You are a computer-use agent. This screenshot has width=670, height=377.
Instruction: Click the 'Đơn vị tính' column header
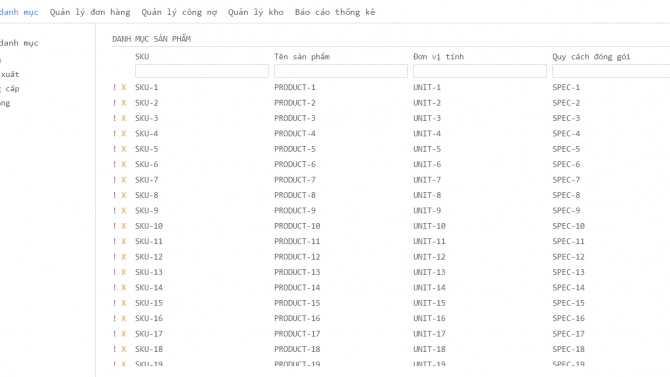tap(438, 56)
